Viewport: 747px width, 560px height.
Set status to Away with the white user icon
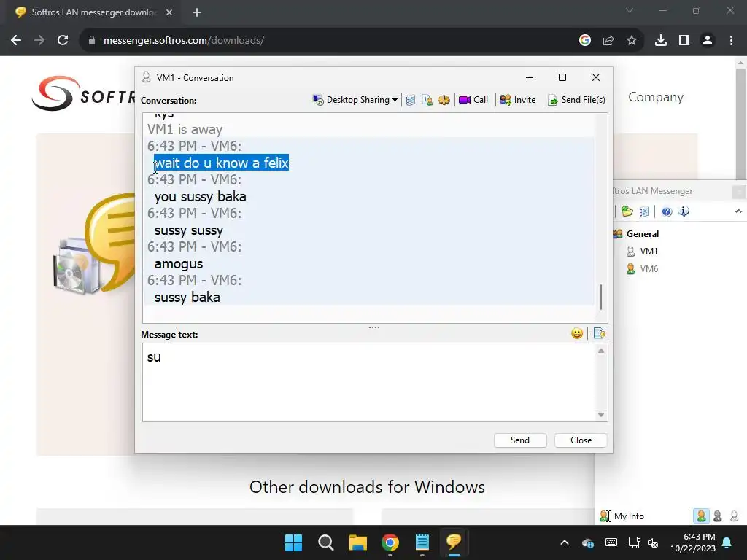click(734, 516)
